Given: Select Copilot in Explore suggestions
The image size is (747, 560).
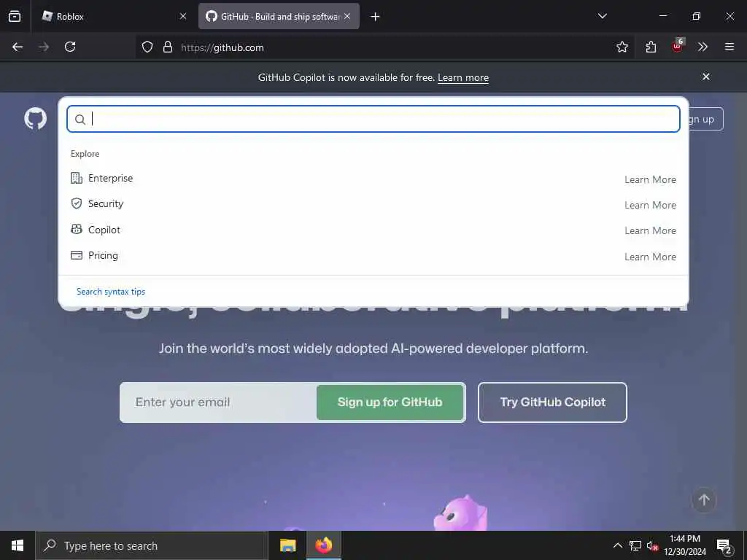Looking at the screenshot, I should pos(373,230).
